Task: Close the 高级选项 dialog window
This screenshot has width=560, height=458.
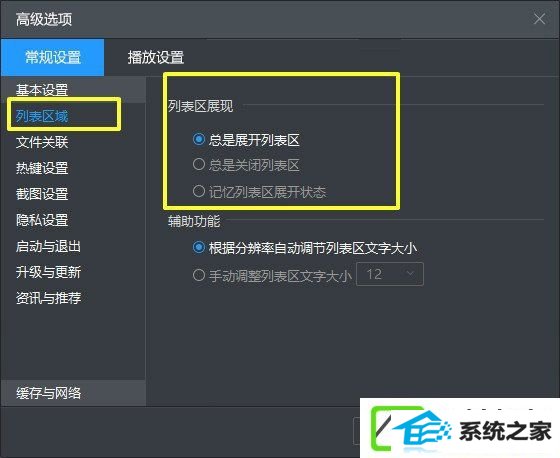Action: tap(539, 19)
